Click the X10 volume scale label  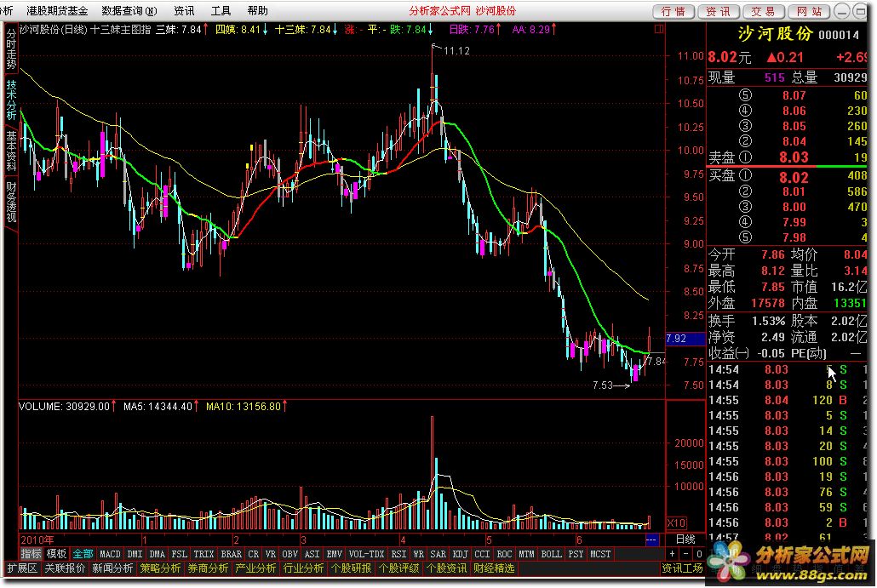click(x=677, y=523)
